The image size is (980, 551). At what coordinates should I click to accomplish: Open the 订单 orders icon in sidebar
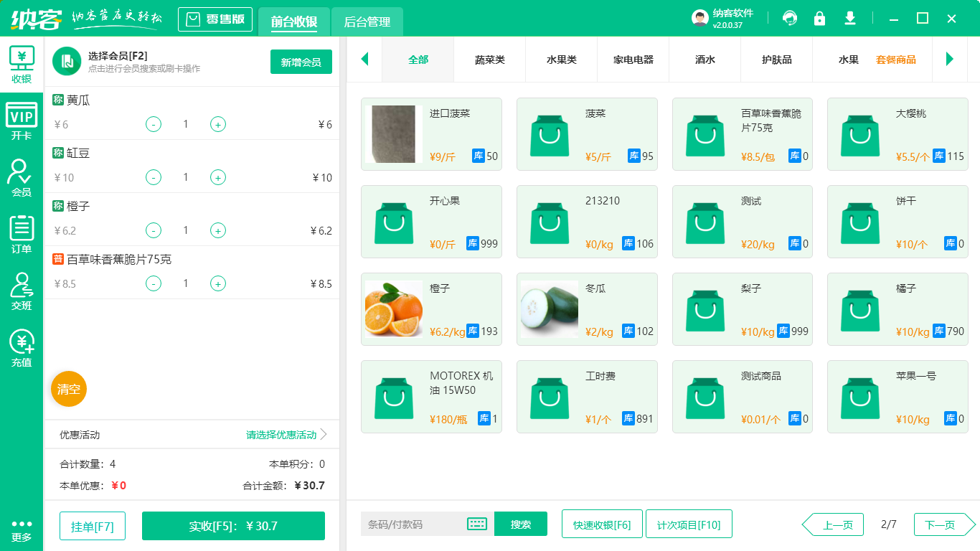click(22, 233)
